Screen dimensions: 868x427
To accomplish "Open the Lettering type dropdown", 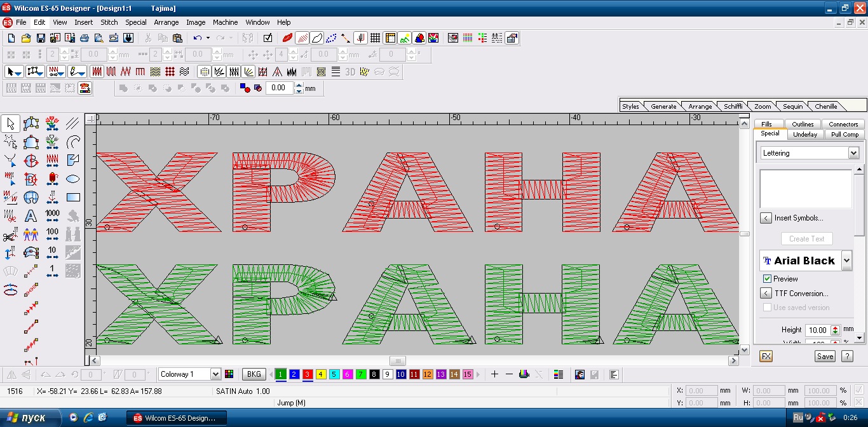I will tap(853, 153).
